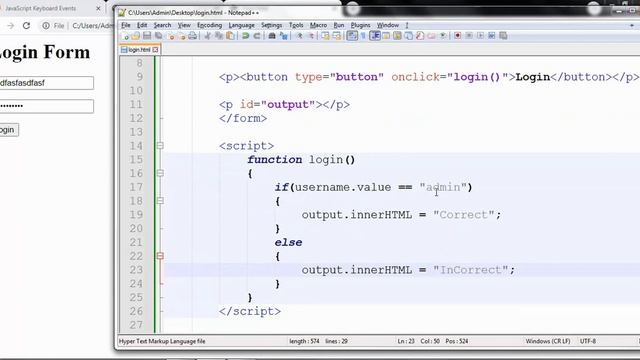Undo last edit with green arrow icon
Screen dimensions: 640x360
tap(246, 36)
